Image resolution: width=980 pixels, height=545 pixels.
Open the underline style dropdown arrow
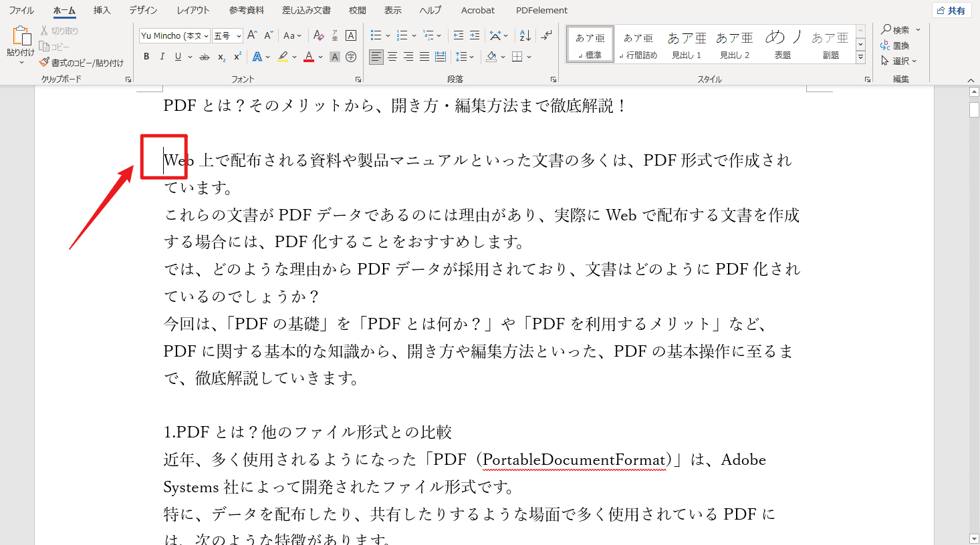tap(190, 57)
